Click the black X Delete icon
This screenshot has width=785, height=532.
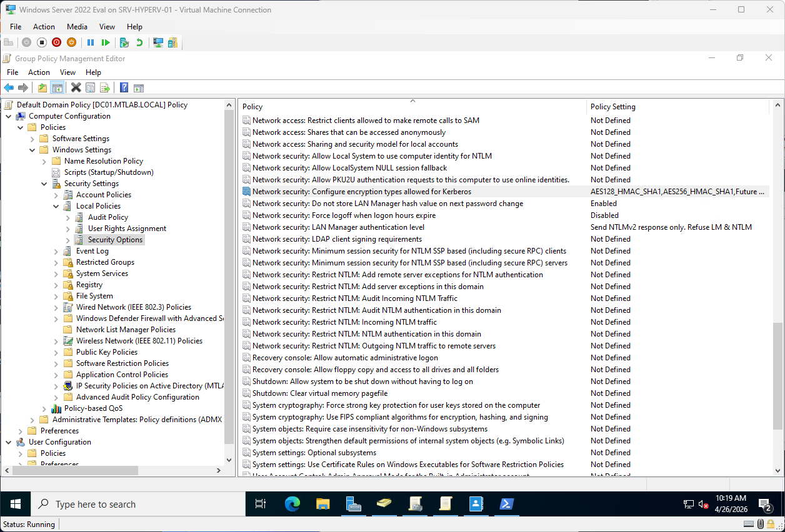(76, 87)
